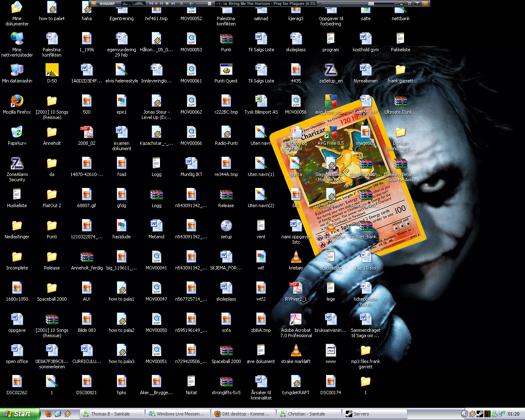Select the tyngdeKRAFT audio file
This screenshot has width=525, height=420.
click(296, 385)
